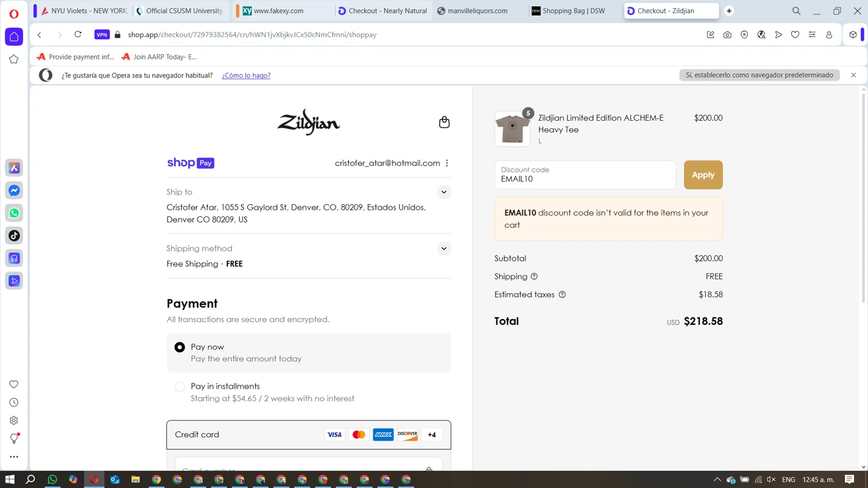
Task: Open history clock in sidebar
Action: [x=14, y=402]
